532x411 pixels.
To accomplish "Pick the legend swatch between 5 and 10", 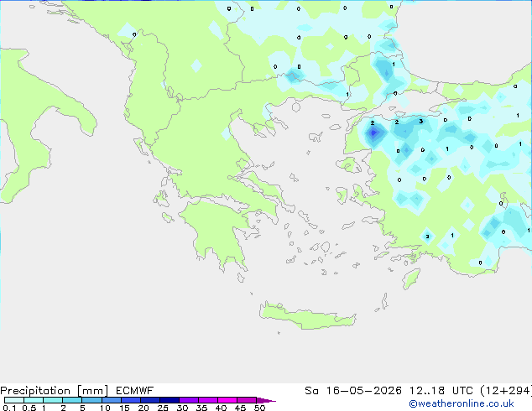I will 91,400.
